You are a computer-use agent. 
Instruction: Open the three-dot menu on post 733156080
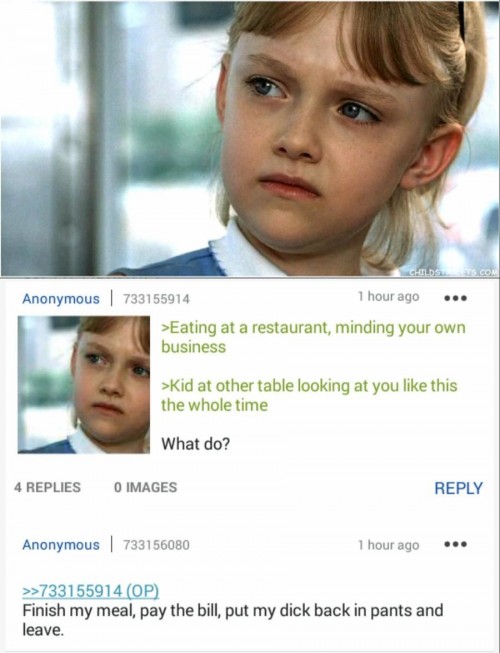pos(456,544)
